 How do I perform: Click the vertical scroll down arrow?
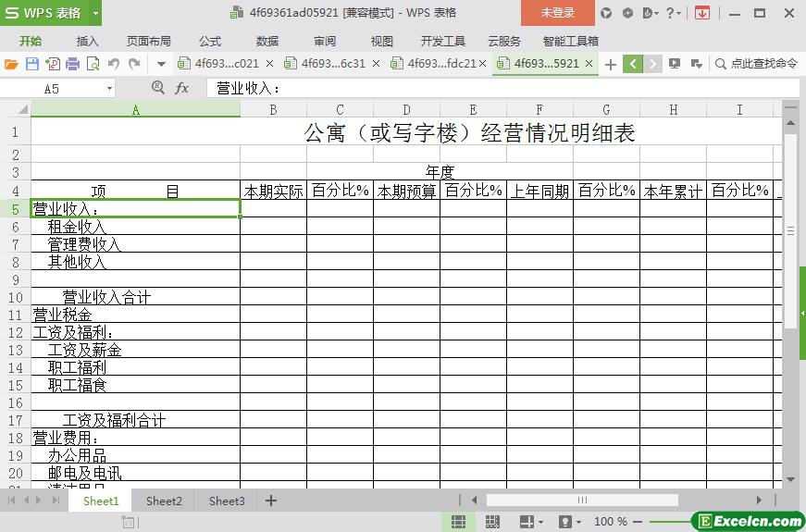pyautogui.click(x=790, y=479)
